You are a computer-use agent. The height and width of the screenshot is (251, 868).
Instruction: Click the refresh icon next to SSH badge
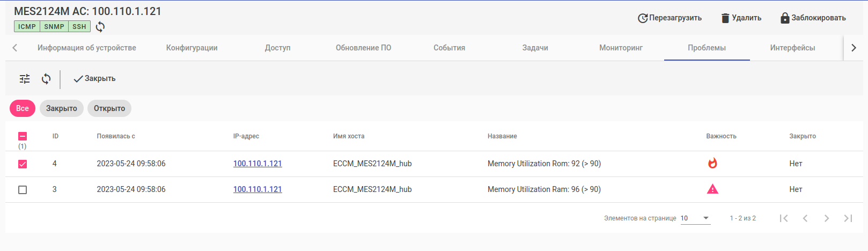click(100, 27)
